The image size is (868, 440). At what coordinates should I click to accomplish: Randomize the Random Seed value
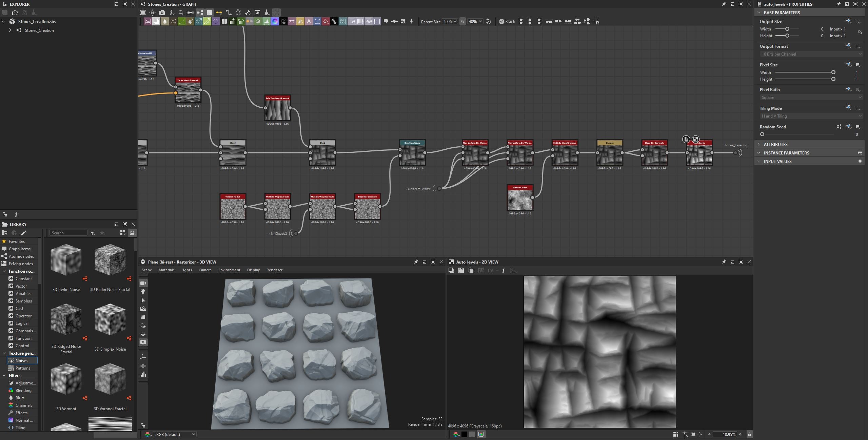click(x=838, y=127)
